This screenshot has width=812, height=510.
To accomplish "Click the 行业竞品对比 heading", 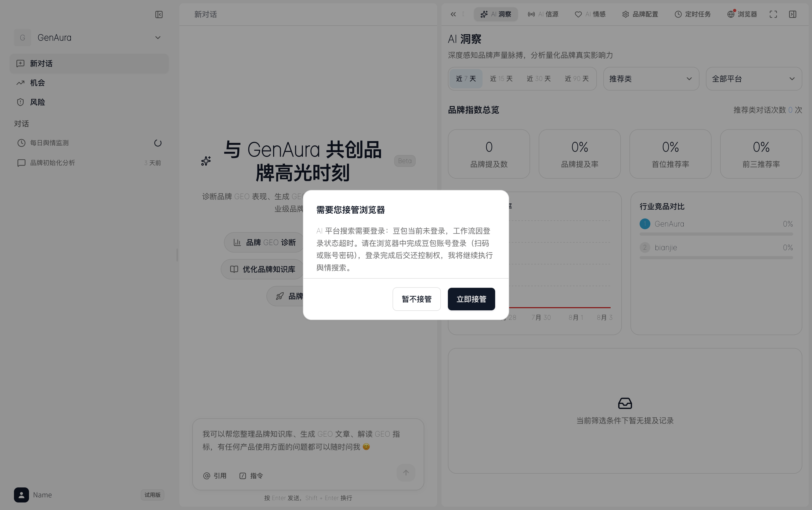I will click(x=662, y=206).
